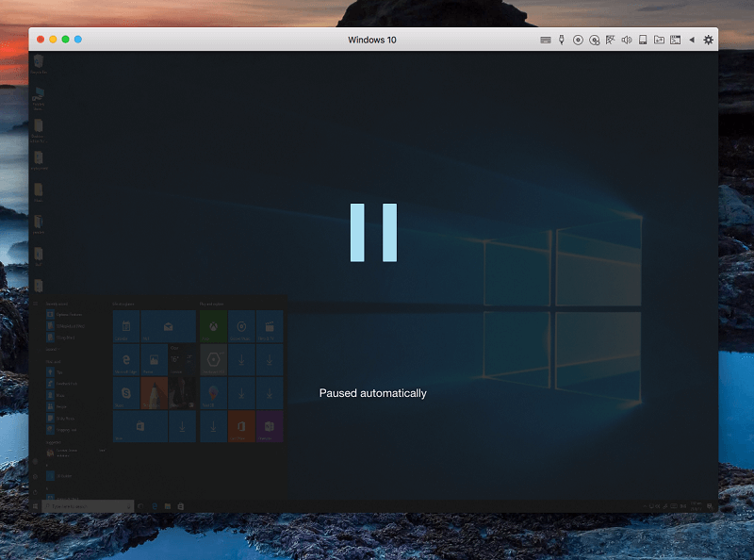
Task: Click the Power icon in Start menu sidebar
Action: [x=35, y=492]
